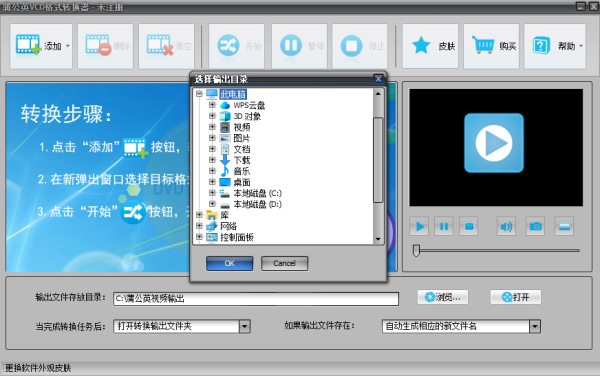Select 库 in the folder tree
This screenshot has width=600, height=376.
pos(225,215)
